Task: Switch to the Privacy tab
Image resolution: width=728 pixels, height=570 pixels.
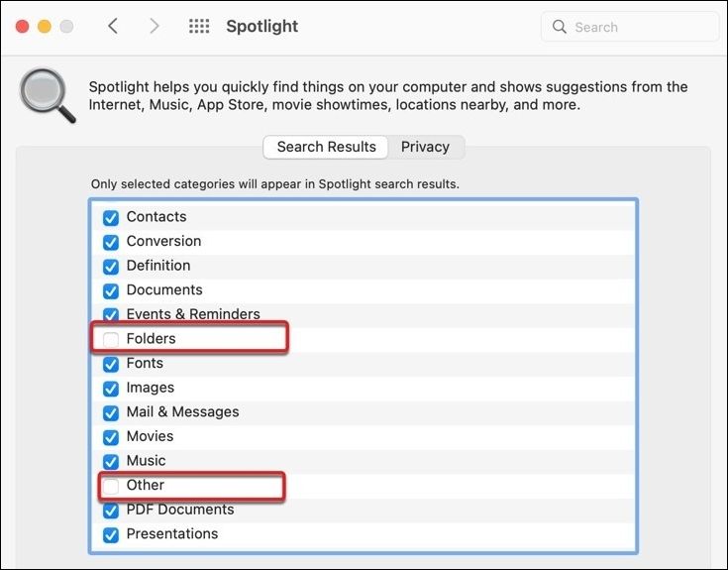Action: 425,147
